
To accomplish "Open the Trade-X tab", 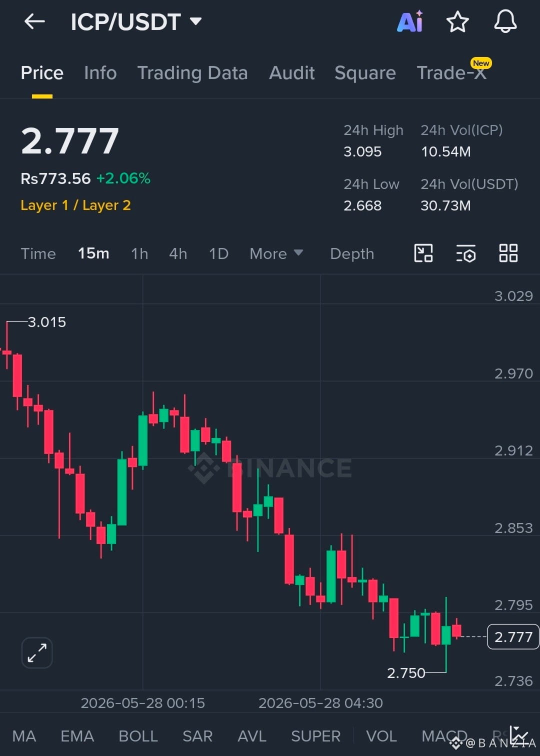I will pyautogui.click(x=451, y=73).
